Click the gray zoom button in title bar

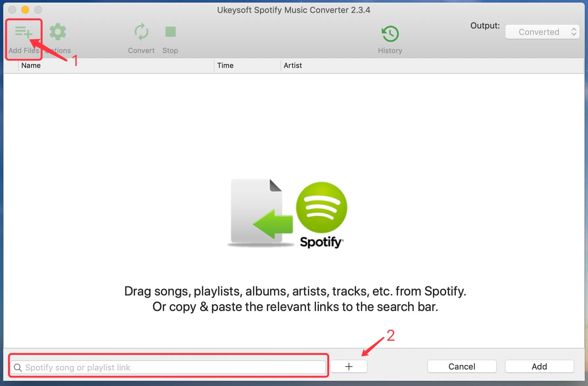[38, 10]
